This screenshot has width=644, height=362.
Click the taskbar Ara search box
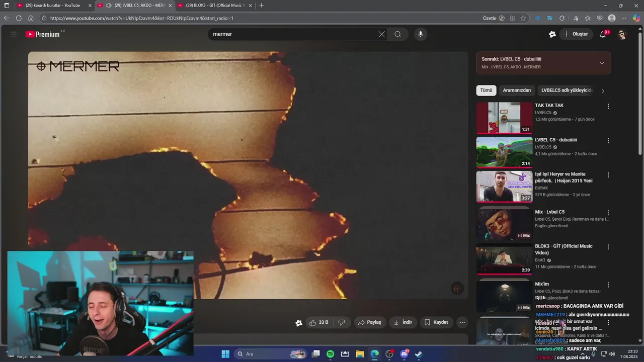271,354
